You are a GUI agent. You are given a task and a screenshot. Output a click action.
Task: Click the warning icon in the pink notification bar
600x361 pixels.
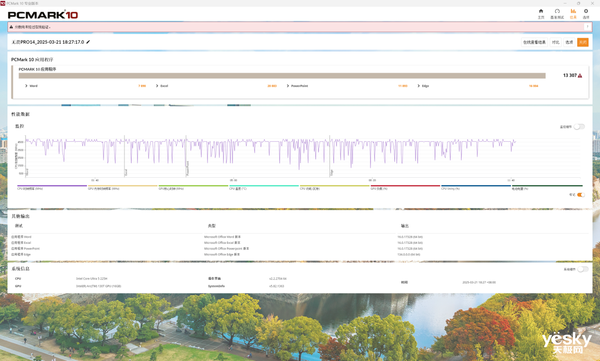click(11, 27)
